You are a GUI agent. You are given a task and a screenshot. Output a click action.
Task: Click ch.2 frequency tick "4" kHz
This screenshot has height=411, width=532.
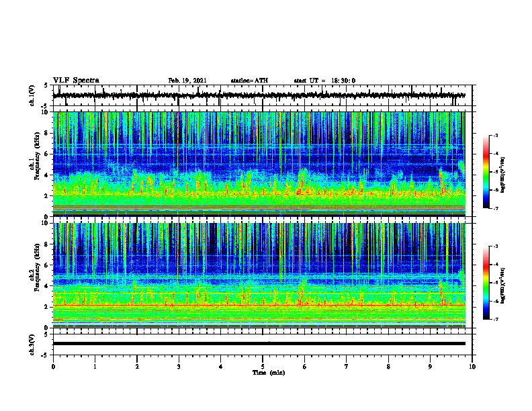coord(47,286)
